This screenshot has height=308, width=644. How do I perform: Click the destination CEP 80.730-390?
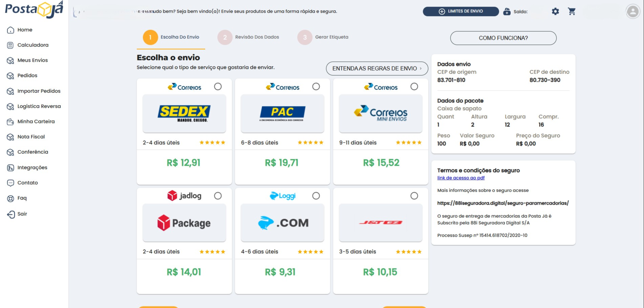click(x=545, y=80)
